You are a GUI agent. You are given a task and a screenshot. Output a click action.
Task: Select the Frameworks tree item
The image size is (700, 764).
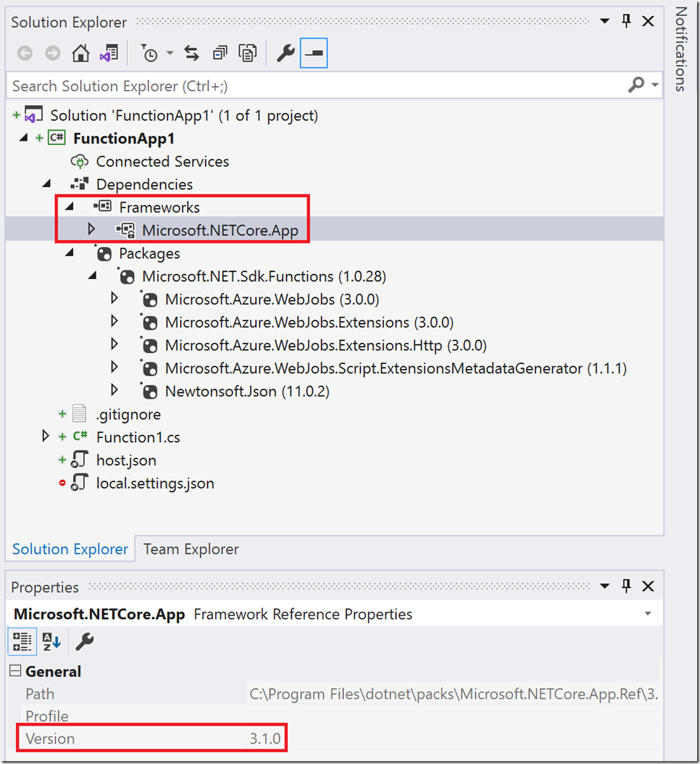(159, 207)
